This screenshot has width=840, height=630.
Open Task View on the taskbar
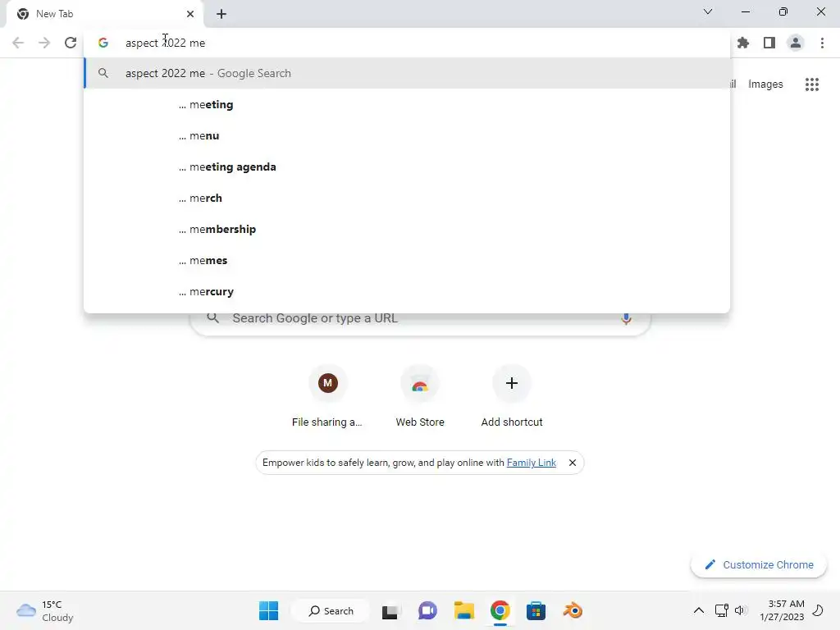point(391,610)
